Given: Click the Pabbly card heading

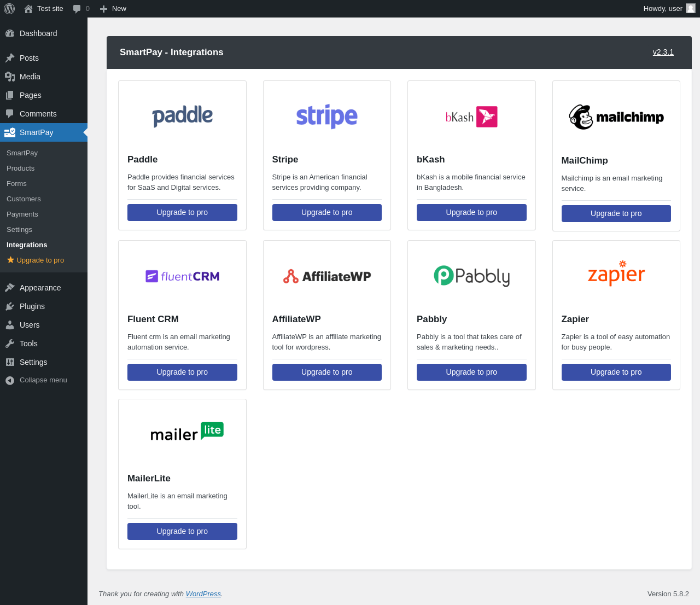Looking at the screenshot, I should click(x=431, y=319).
